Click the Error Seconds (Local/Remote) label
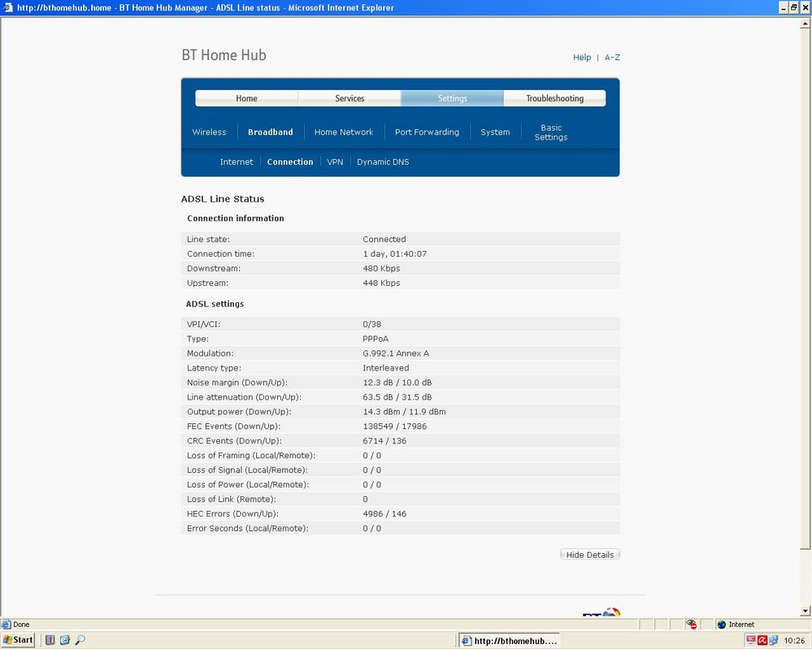This screenshot has width=812, height=649. (248, 528)
